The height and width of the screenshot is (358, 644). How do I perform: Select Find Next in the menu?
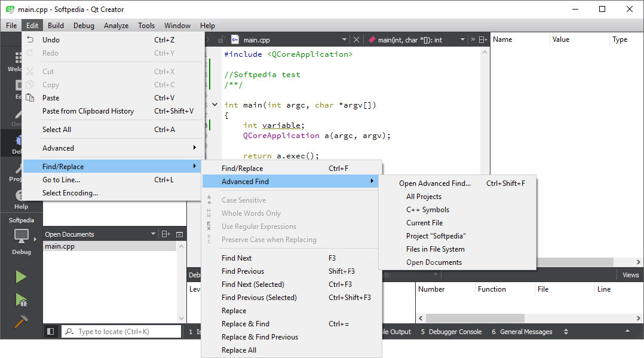[x=237, y=258]
